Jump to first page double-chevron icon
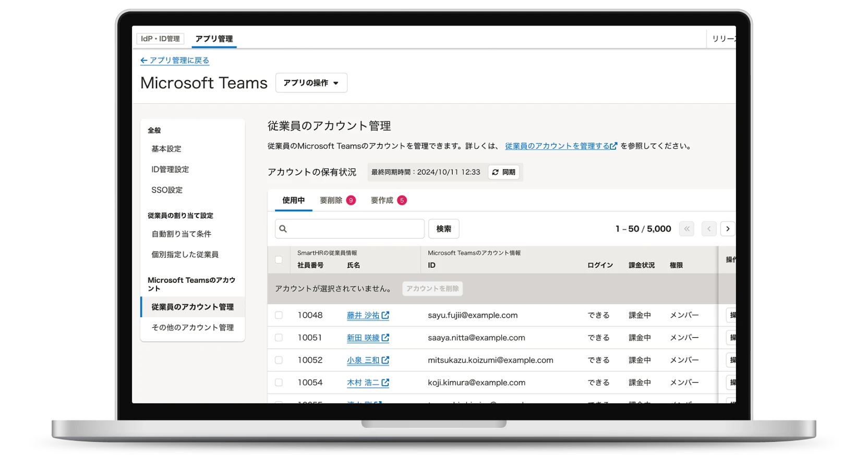868x455 pixels. point(686,229)
